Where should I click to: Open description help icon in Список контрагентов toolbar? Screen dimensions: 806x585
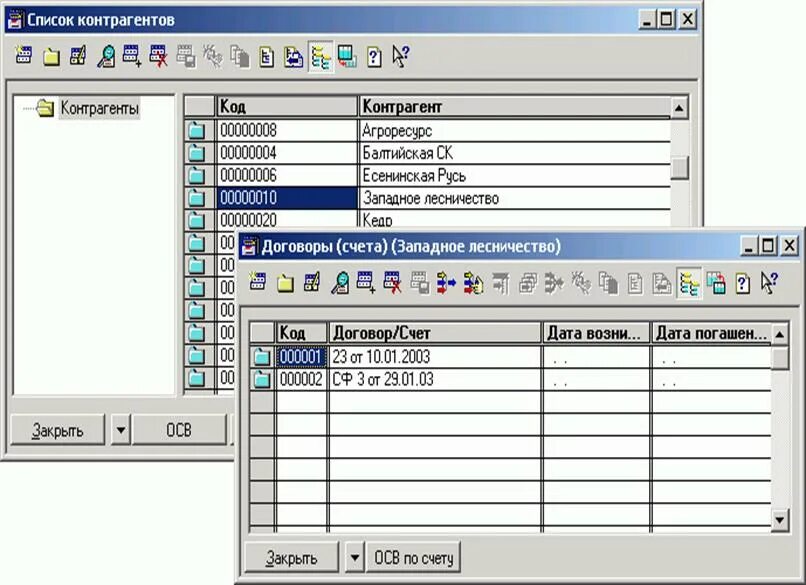pos(374,57)
